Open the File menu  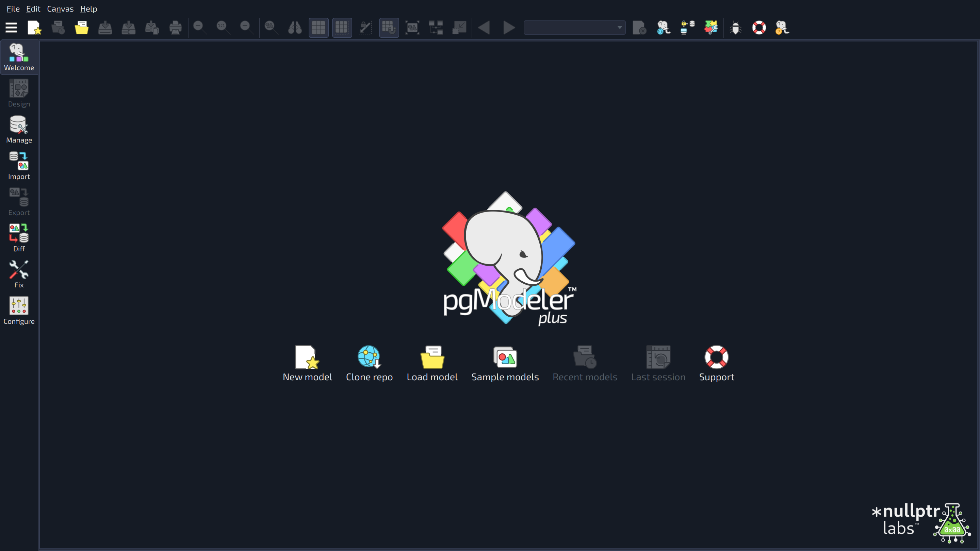click(13, 9)
